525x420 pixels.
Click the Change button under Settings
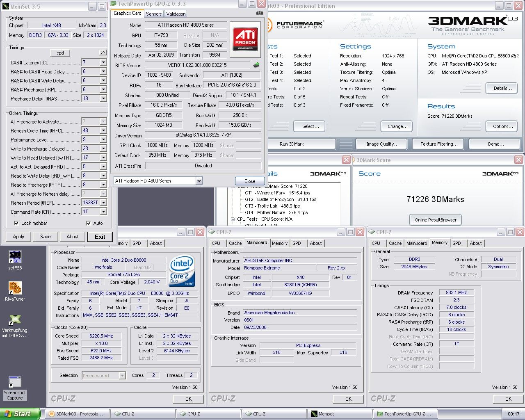397,126
